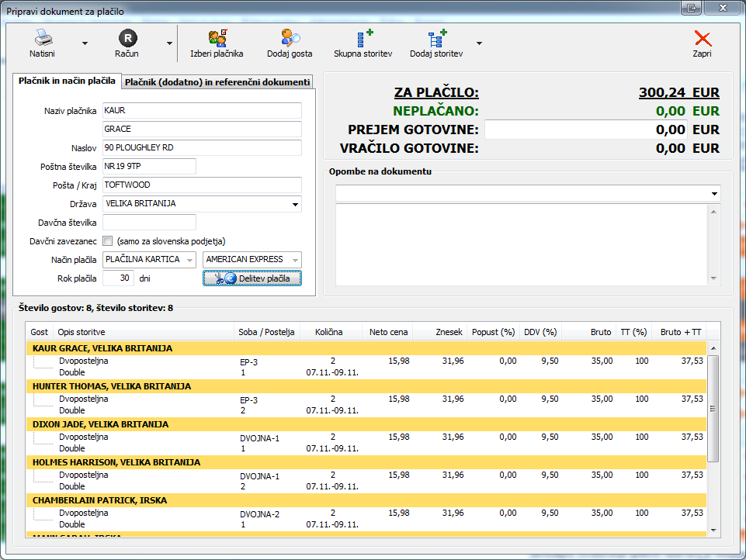
Task: Toggle the Davčni zavezanec checkbox
Action: pyautogui.click(x=108, y=240)
